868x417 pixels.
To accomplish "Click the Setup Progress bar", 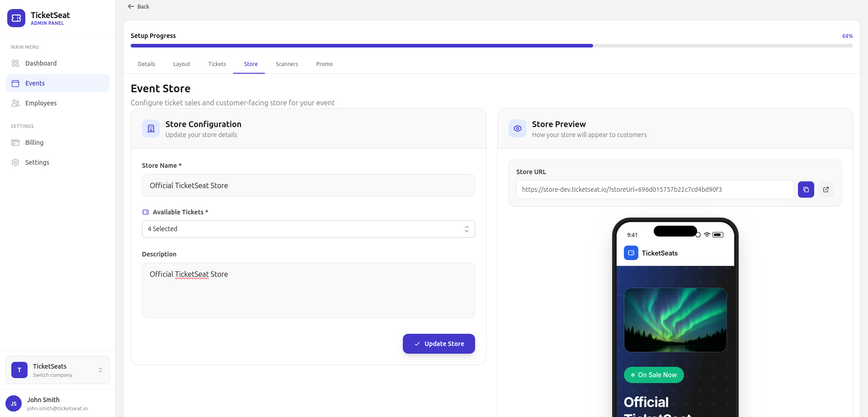I will [x=491, y=46].
